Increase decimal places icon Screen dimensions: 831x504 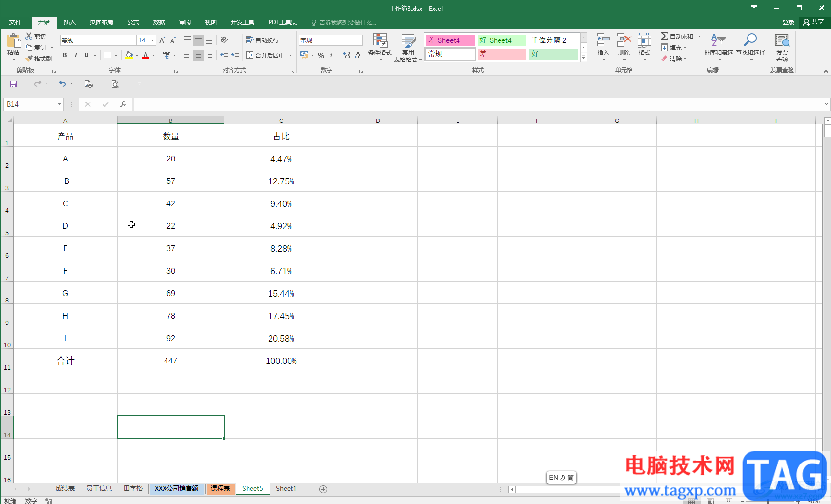click(346, 55)
